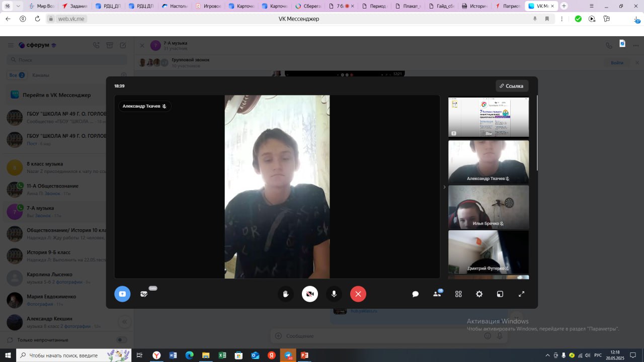The height and width of the screenshot is (362, 644).
Task: Open the whiteboard beta tool in call
Action: click(144, 294)
